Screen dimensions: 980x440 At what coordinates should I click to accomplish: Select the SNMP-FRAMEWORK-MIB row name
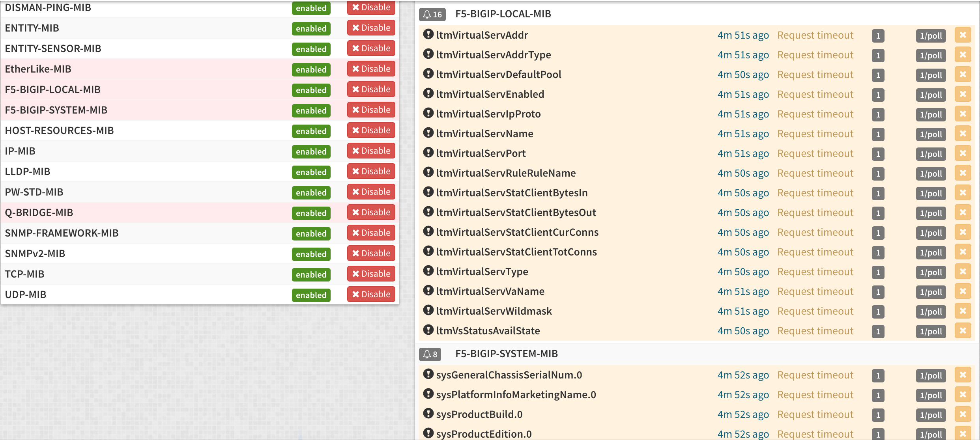(x=62, y=233)
